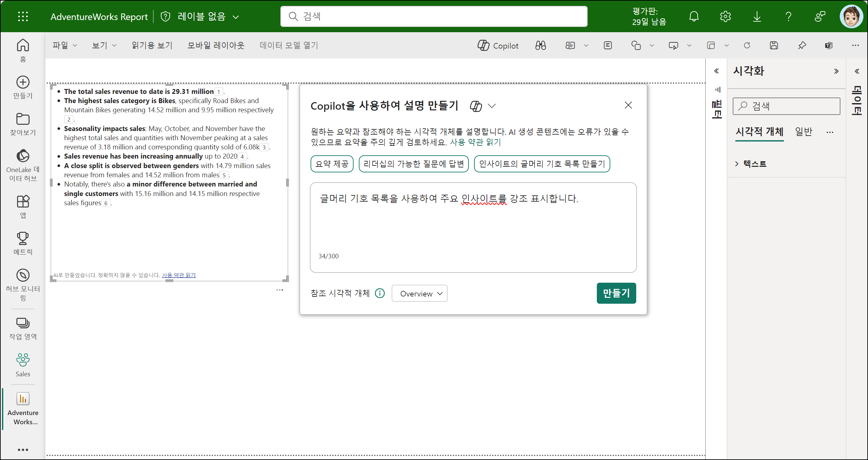Viewport: 868px width, 460px height.
Task: Click the refresh visuals icon
Action: point(747,46)
